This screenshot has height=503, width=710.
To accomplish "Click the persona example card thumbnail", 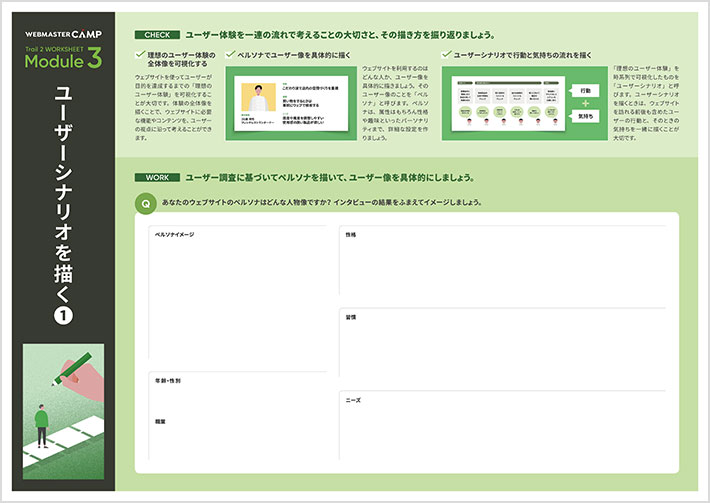I will click(x=291, y=103).
